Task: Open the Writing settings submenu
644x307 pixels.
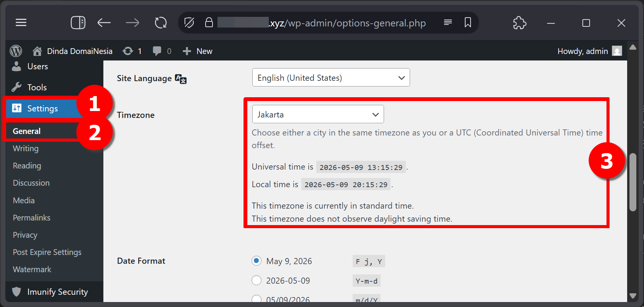Action: [x=26, y=148]
